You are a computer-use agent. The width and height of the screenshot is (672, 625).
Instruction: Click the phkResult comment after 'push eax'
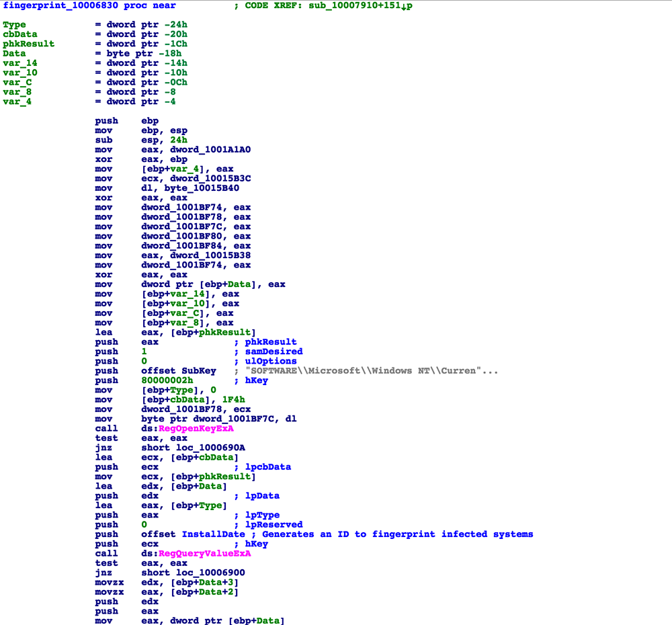271,342
